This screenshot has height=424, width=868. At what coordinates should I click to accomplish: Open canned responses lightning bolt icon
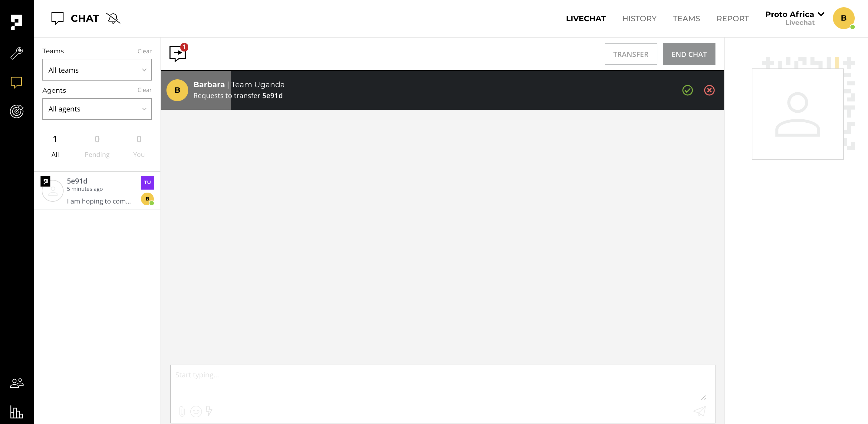(x=209, y=411)
